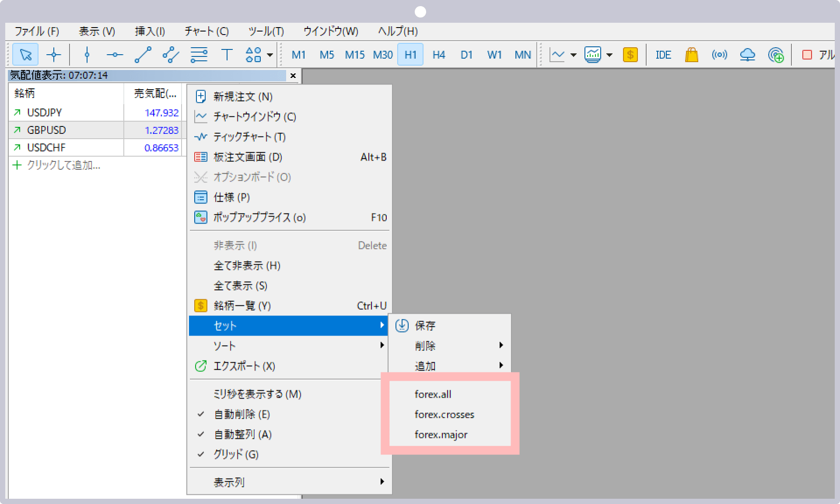Expand the セット submenu
The image size is (840, 504).
click(x=289, y=325)
